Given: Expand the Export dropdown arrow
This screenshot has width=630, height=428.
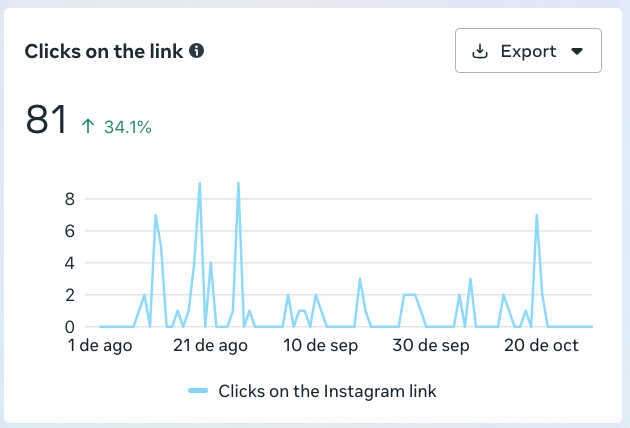Looking at the screenshot, I should pyautogui.click(x=576, y=51).
